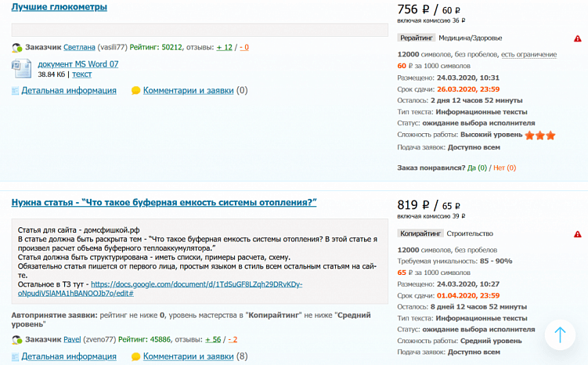Open Детальная информация for отопления order
The width and height of the screenshot is (588, 365).
pos(69,356)
